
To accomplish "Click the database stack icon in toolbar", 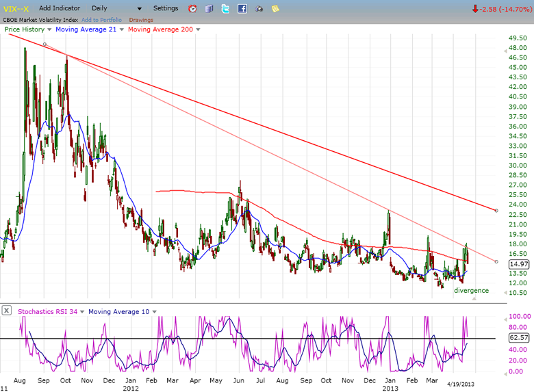I will click(209, 9).
